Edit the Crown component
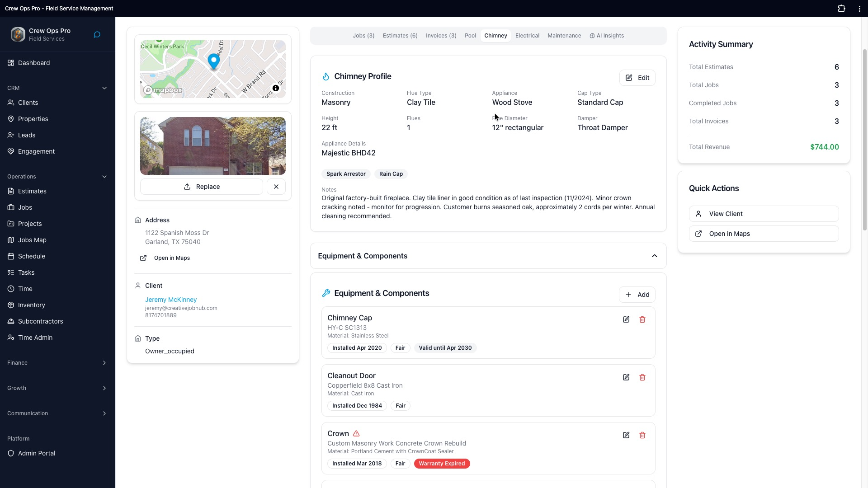Image resolution: width=868 pixels, height=488 pixels. point(626,435)
